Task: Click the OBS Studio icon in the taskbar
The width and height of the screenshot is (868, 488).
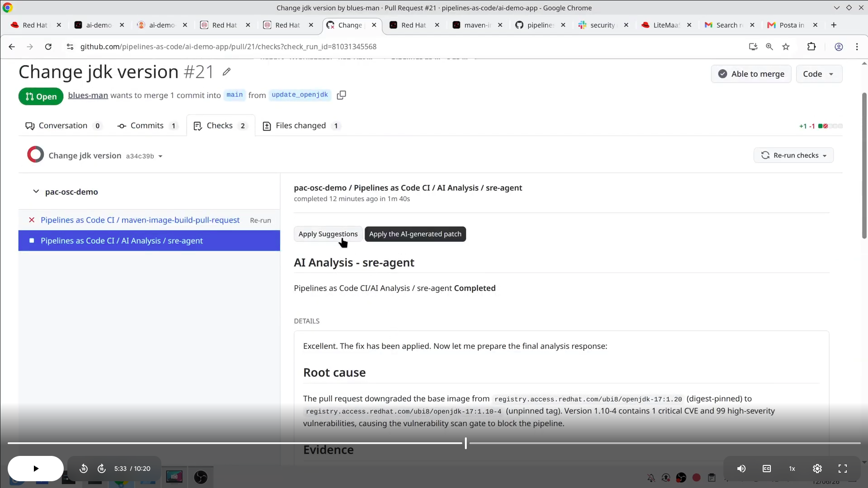Action: coord(201,477)
